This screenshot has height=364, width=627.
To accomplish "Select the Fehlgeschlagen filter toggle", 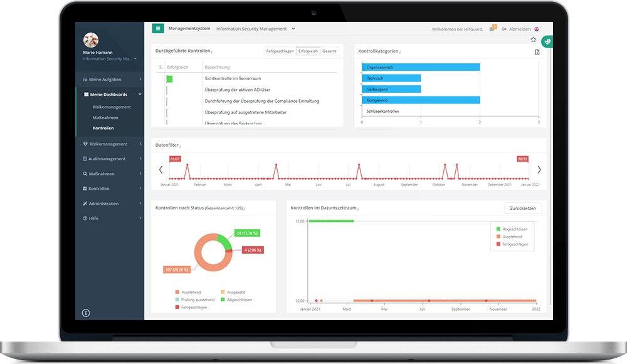I will (x=280, y=51).
